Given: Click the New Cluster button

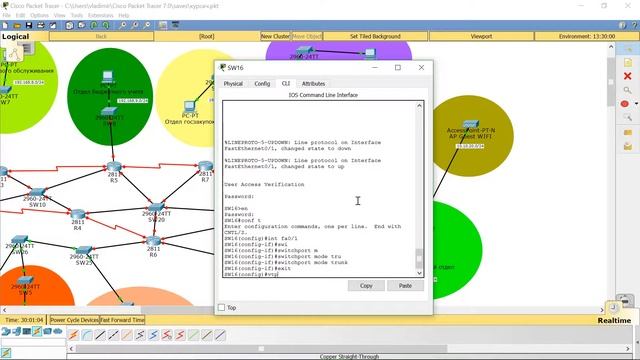Looking at the screenshot, I should tap(276, 36).
